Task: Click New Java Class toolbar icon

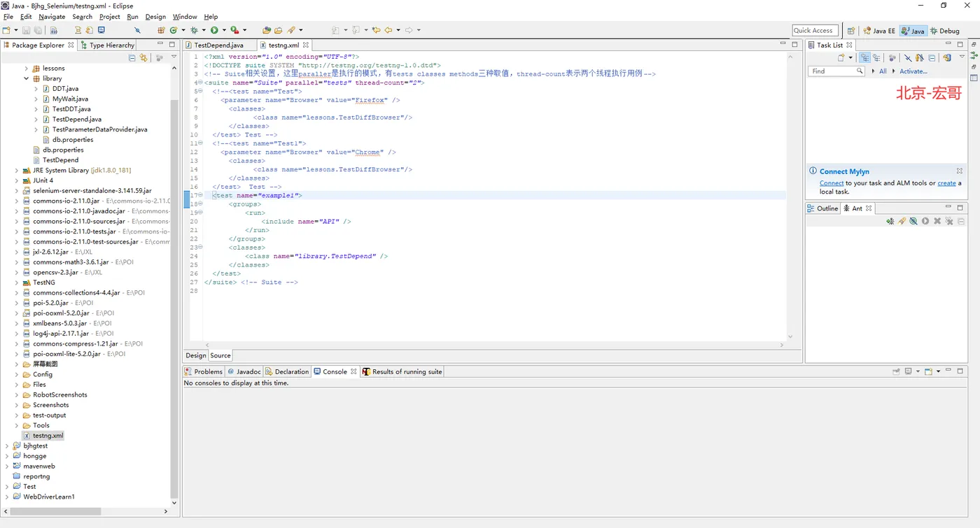Action: [174, 30]
